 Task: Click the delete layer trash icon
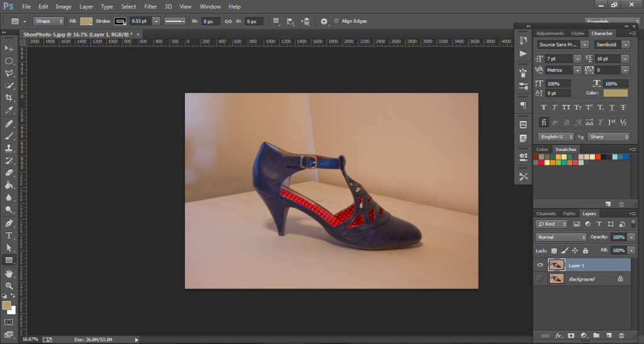[x=622, y=336]
